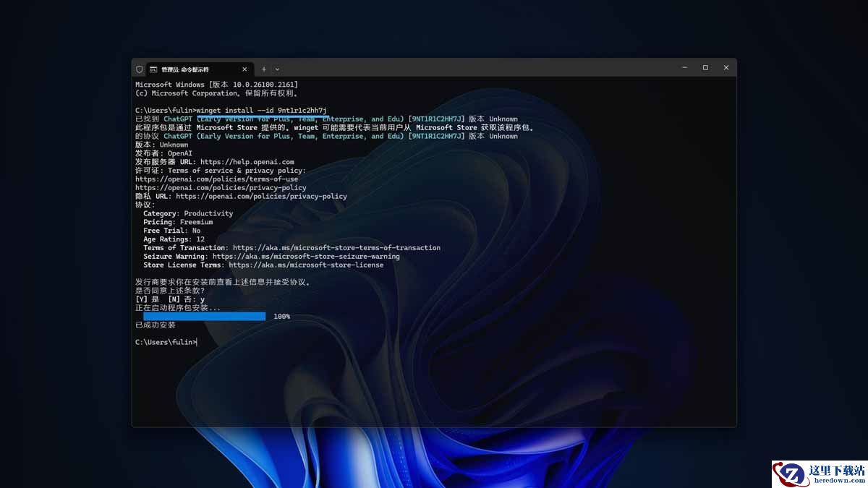Click the 已成功安装 status line

(156, 325)
